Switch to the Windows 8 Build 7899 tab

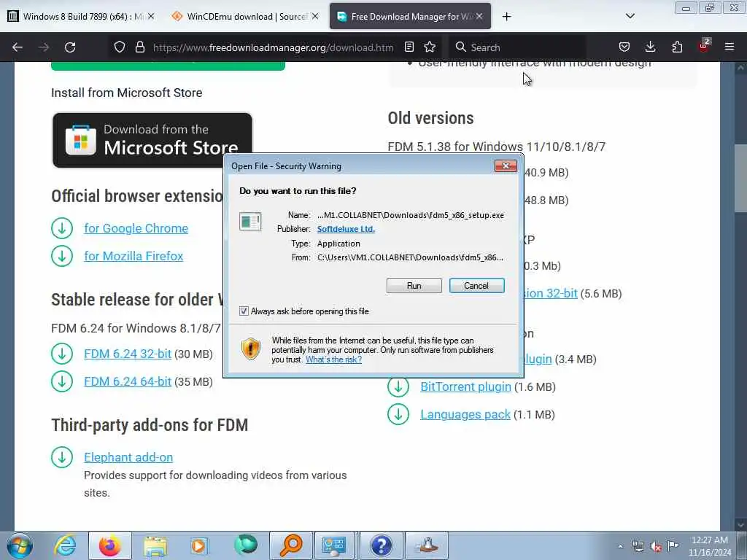pos(81,16)
